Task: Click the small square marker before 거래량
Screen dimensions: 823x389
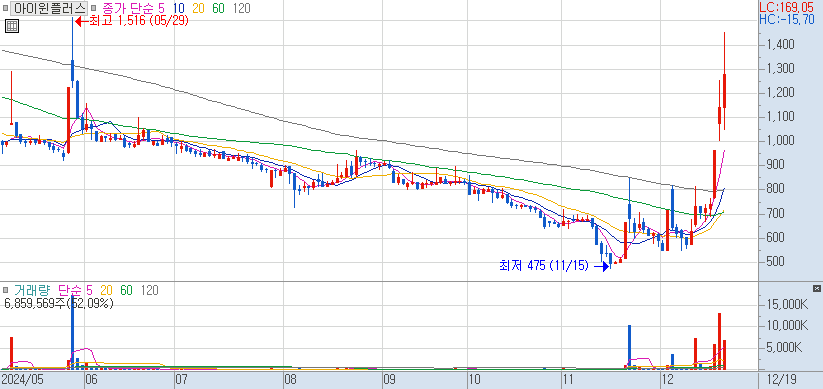Action: [x=6, y=289]
